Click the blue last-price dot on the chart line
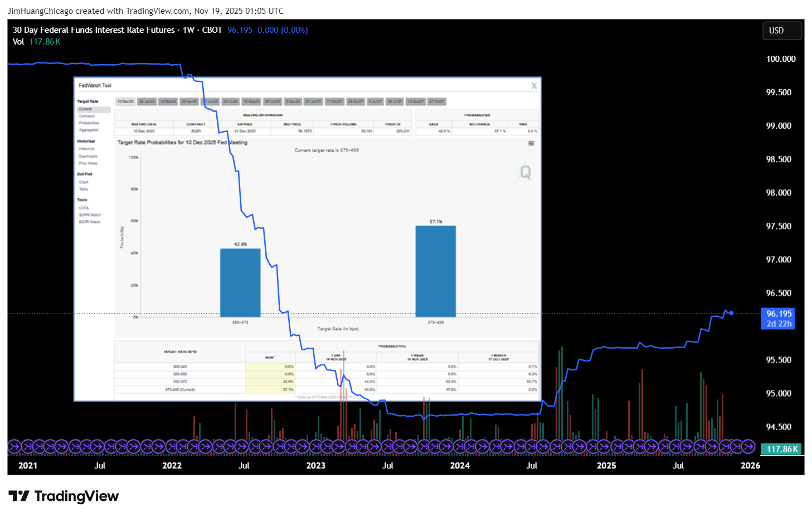 pyautogui.click(x=731, y=313)
